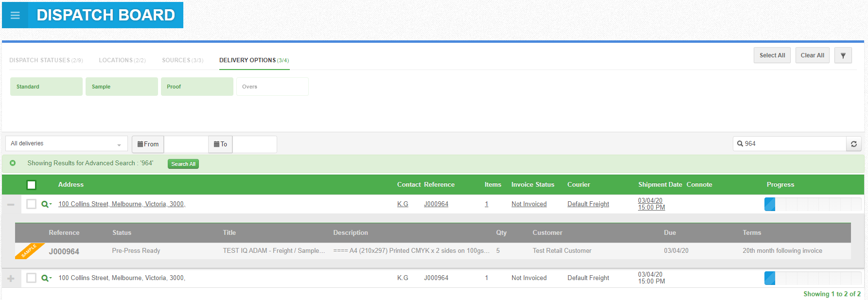
Task: Click the Test Retail Customer cell
Action: 562,251
